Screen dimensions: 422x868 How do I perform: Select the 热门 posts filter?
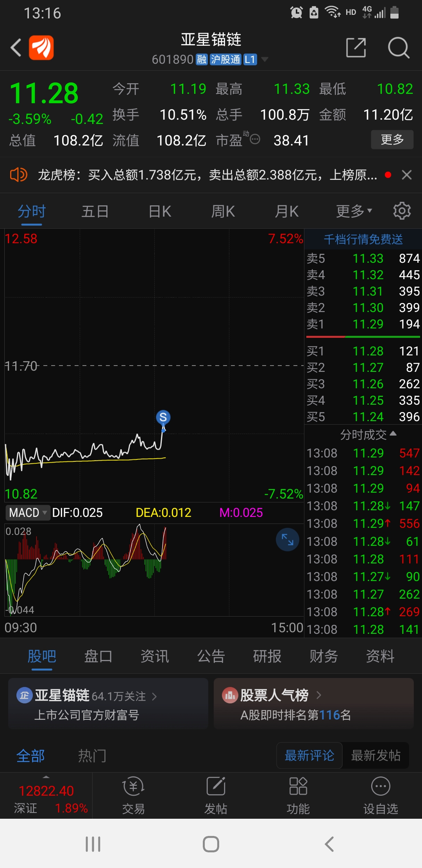pyautogui.click(x=92, y=756)
